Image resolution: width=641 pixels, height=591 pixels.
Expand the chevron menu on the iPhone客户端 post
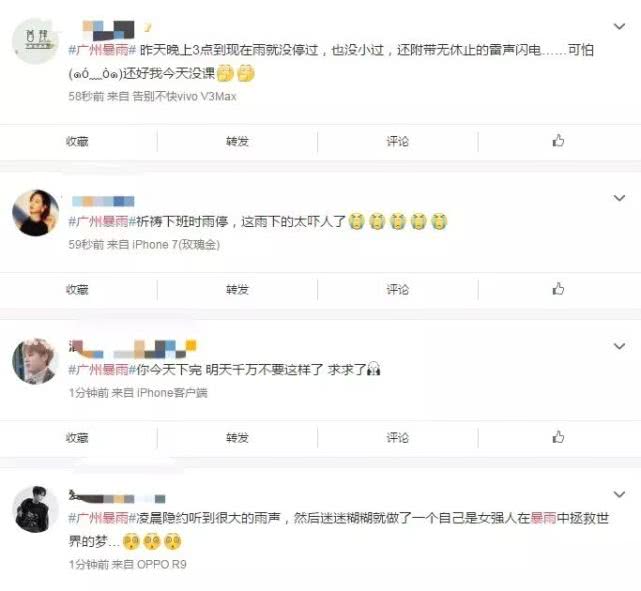(620, 347)
